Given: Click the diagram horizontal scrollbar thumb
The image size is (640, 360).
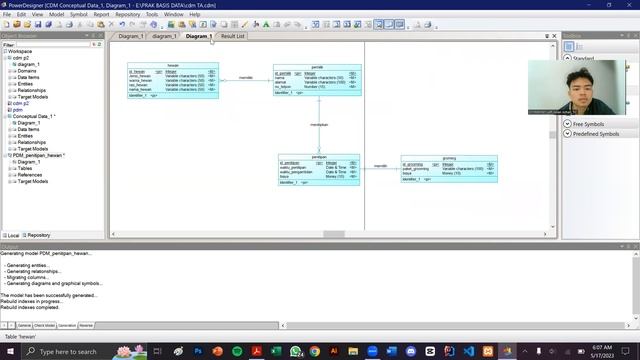Looking at the screenshot, I should pos(334,234).
